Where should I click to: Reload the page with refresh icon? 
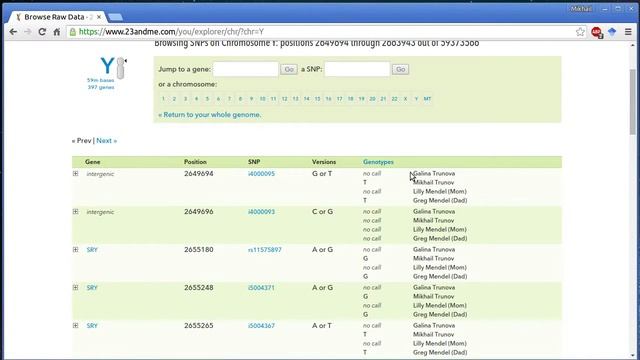[x=42, y=32]
